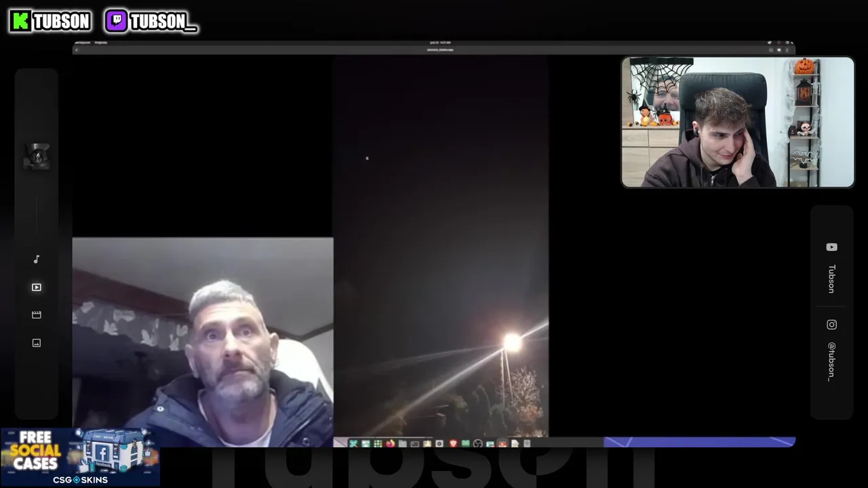Click the Twitch logo next to TUBSON_
The height and width of the screenshot is (488, 868).
click(116, 21)
